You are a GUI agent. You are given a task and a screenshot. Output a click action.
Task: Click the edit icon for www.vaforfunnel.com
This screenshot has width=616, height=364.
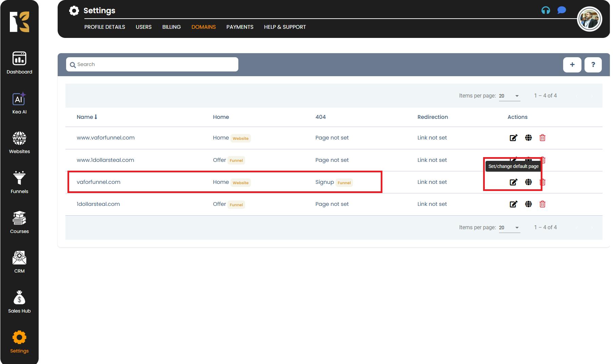pos(513,138)
